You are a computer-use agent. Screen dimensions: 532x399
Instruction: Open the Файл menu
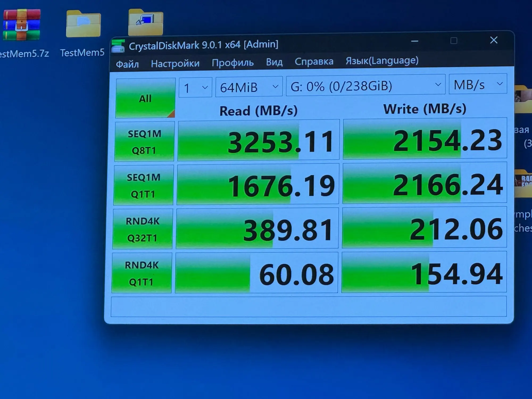point(127,64)
